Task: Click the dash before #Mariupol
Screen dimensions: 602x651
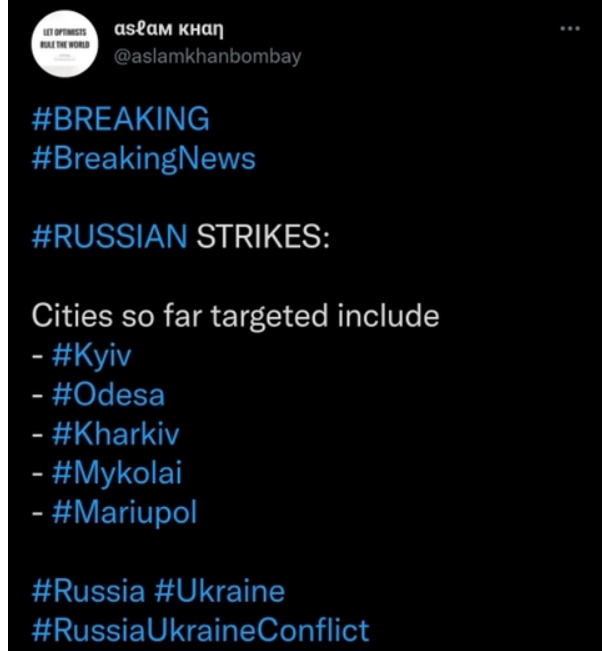Action: pos(38,513)
